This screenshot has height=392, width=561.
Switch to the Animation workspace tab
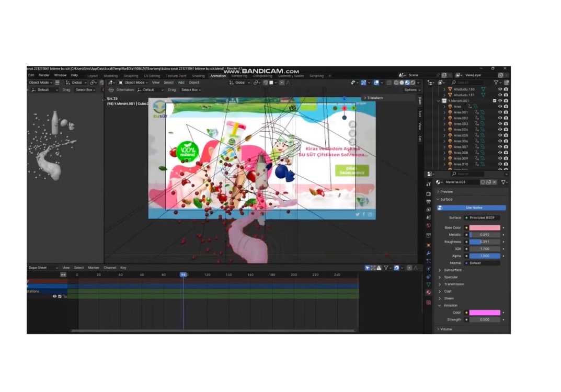click(218, 76)
